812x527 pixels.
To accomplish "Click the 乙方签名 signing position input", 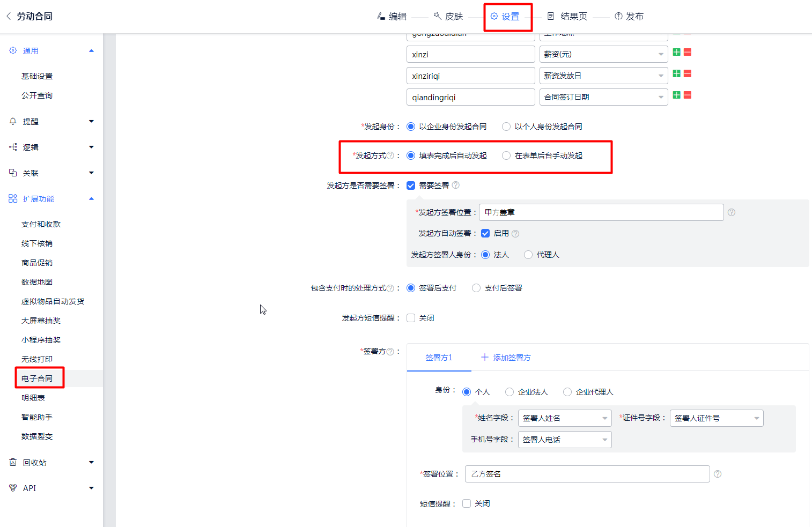I will click(x=587, y=474).
